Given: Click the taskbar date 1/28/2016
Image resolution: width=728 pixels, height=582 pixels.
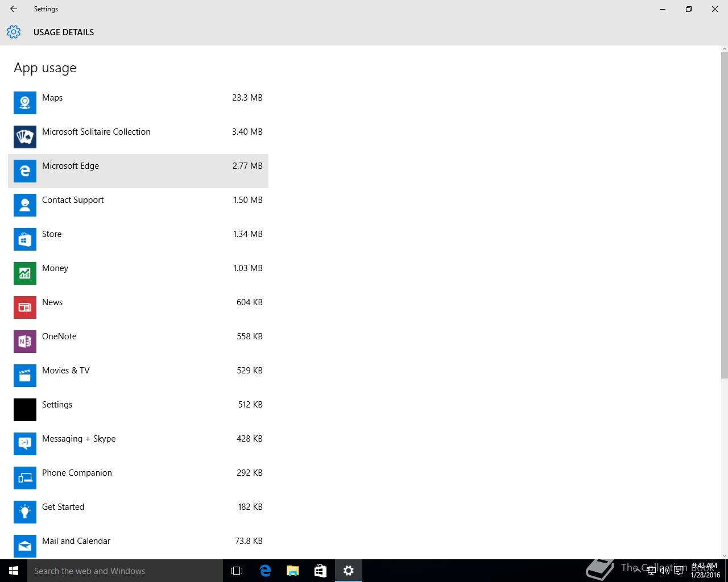Looking at the screenshot, I should [705, 575].
